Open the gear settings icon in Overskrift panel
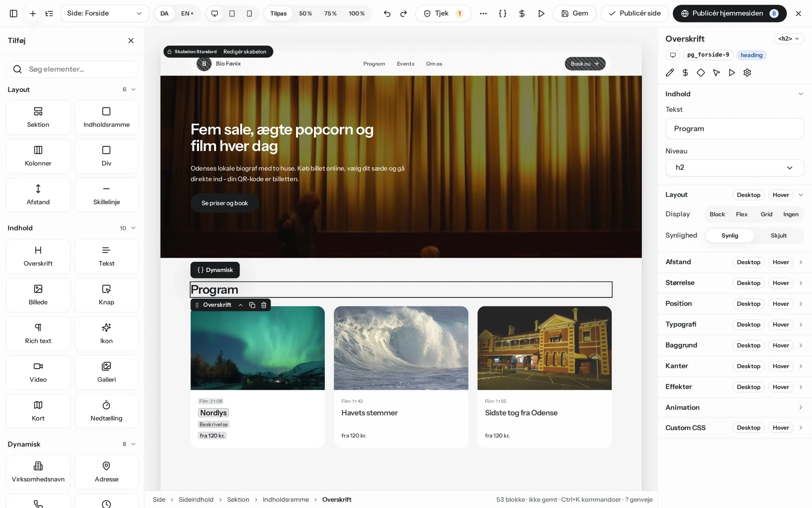 coord(747,72)
